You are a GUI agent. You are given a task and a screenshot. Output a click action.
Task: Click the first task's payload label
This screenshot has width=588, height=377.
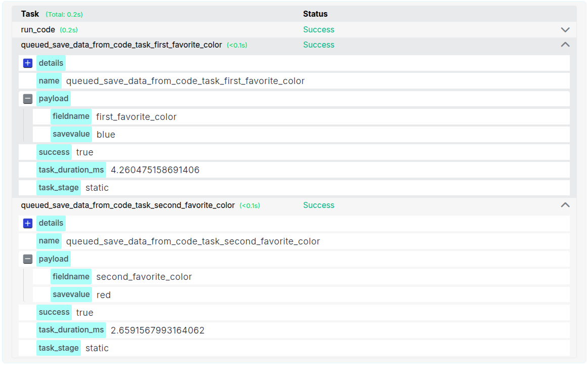tap(54, 99)
